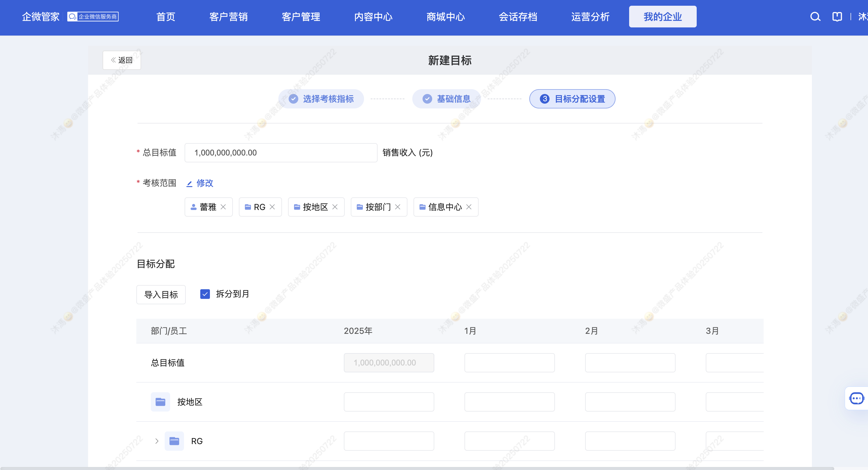
Task: Remove the 蕾雅 tag
Action: pos(223,207)
